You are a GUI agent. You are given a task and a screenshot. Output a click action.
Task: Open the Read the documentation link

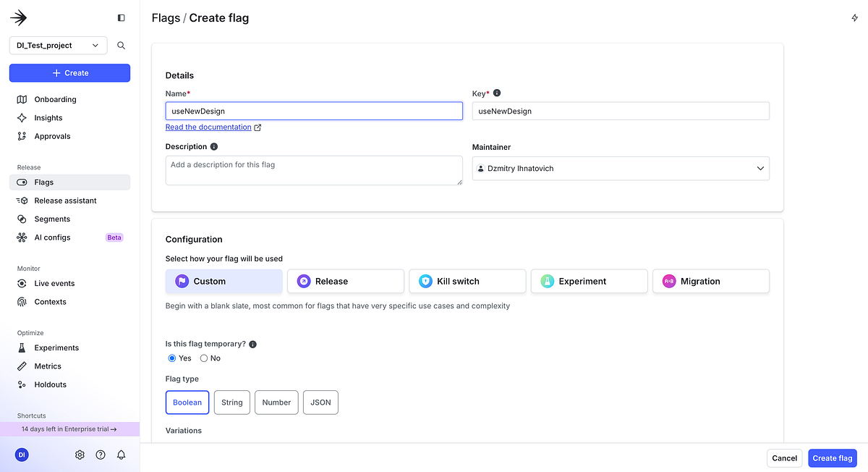[x=208, y=127]
